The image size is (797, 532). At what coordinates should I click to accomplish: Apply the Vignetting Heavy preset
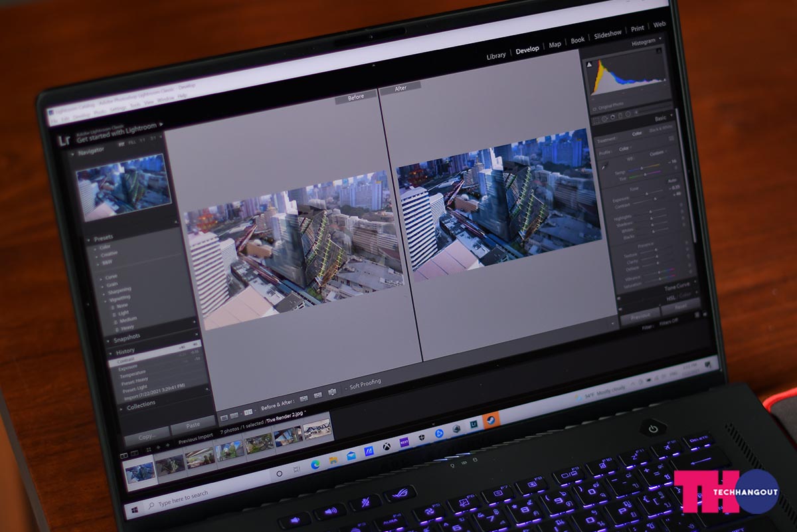coord(126,327)
